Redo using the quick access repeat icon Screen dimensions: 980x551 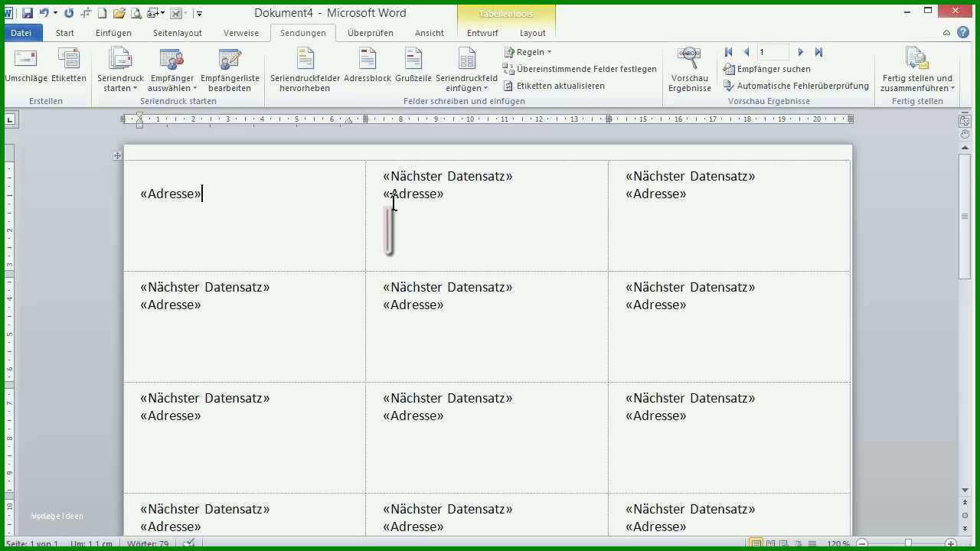click(x=69, y=13)
